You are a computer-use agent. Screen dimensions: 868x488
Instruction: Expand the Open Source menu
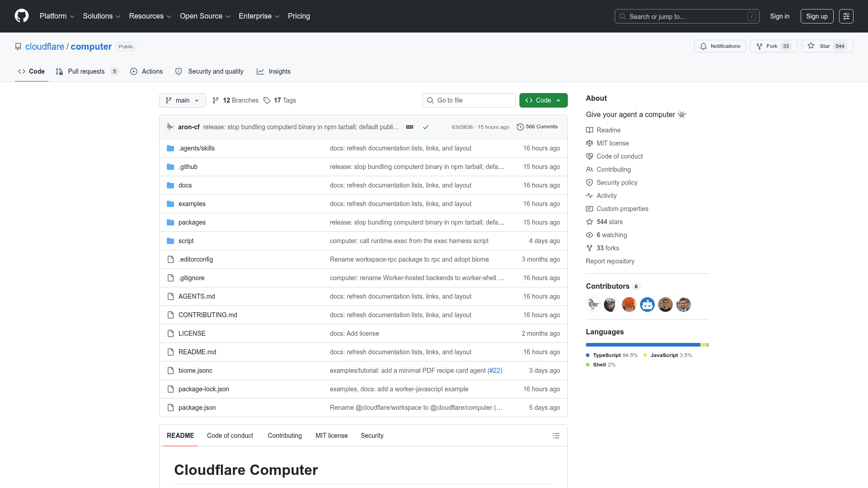coord(205,16)
